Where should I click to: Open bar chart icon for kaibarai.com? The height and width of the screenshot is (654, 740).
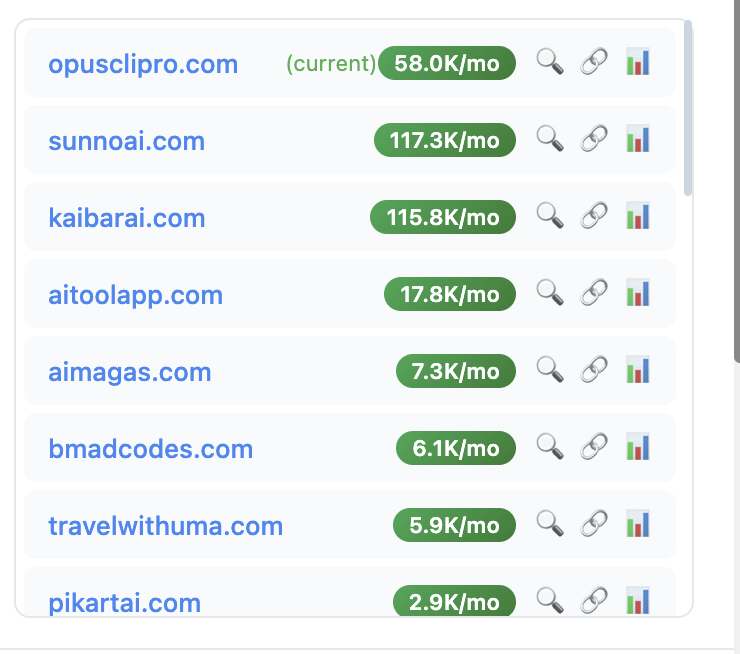pyautogui.click(x=637, y=216)
